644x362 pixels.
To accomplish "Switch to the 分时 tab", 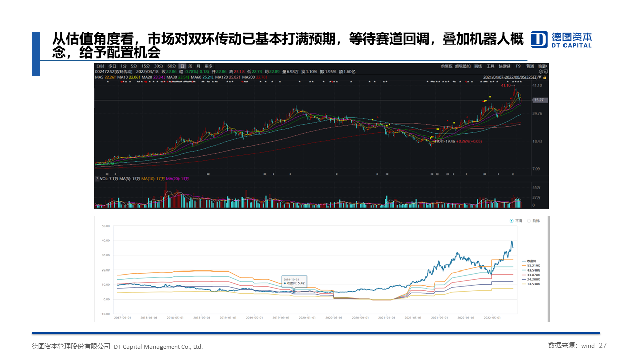I will tap(100, 66).
